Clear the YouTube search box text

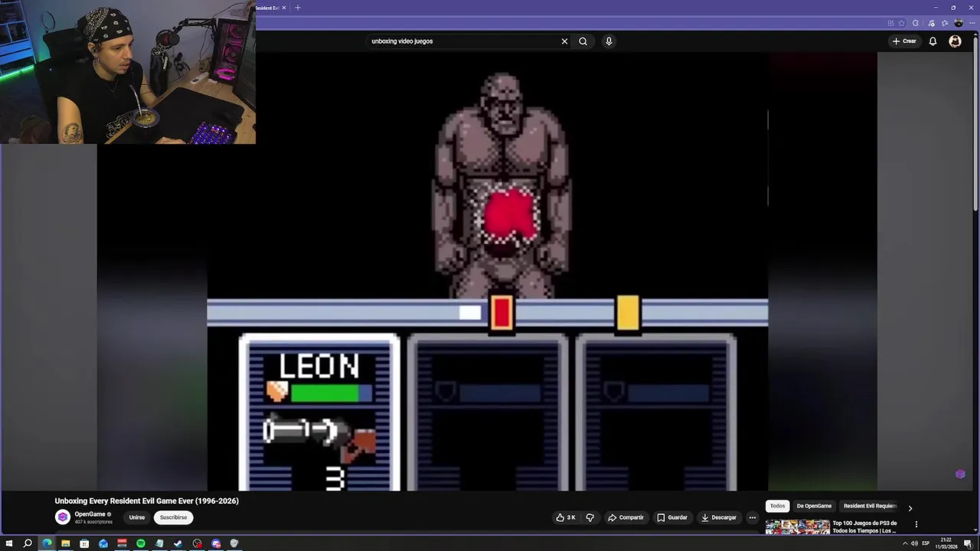click(564, 41)
